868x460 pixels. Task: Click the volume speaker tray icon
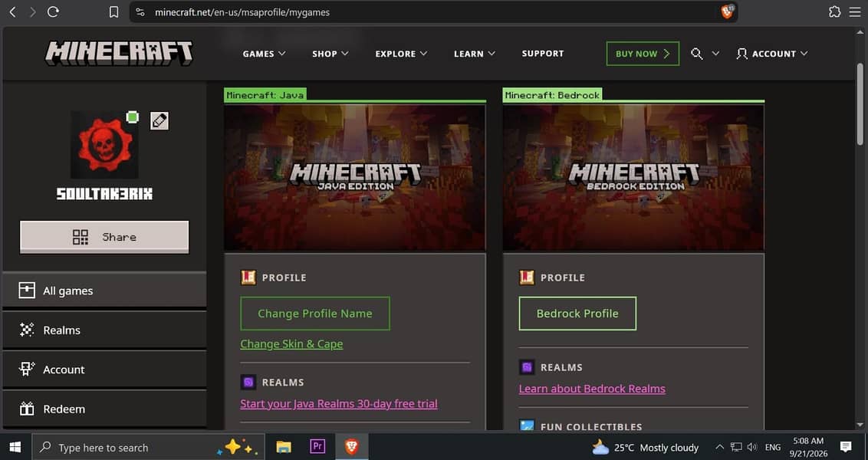[x=751, y=447]
